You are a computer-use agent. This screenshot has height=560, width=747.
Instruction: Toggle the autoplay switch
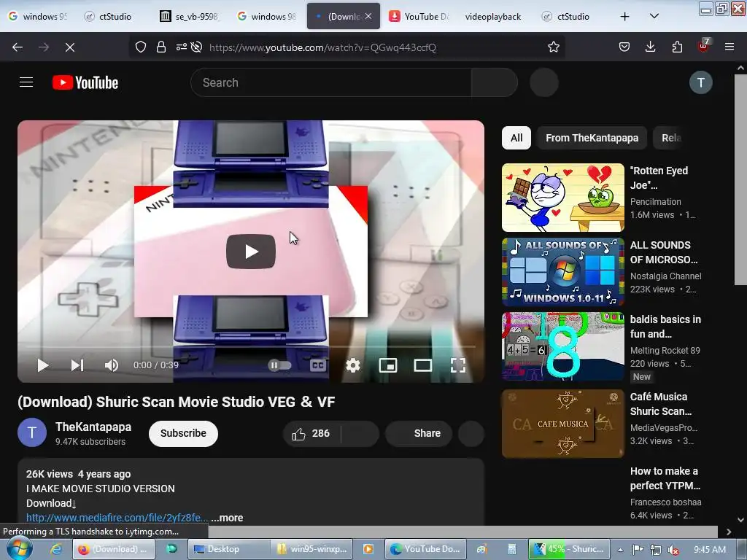279,365
